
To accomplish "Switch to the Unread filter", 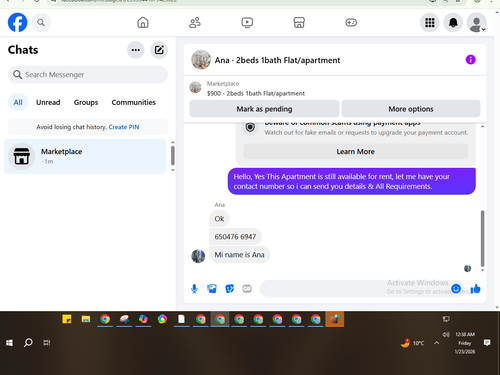I will 48,102.
